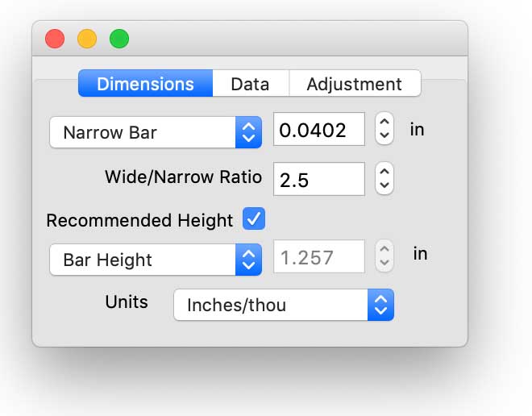The height and width of the screenshot is (416, 532).
Task: Open the Bar Height dropdown
Action: click(x=156, y=260)
